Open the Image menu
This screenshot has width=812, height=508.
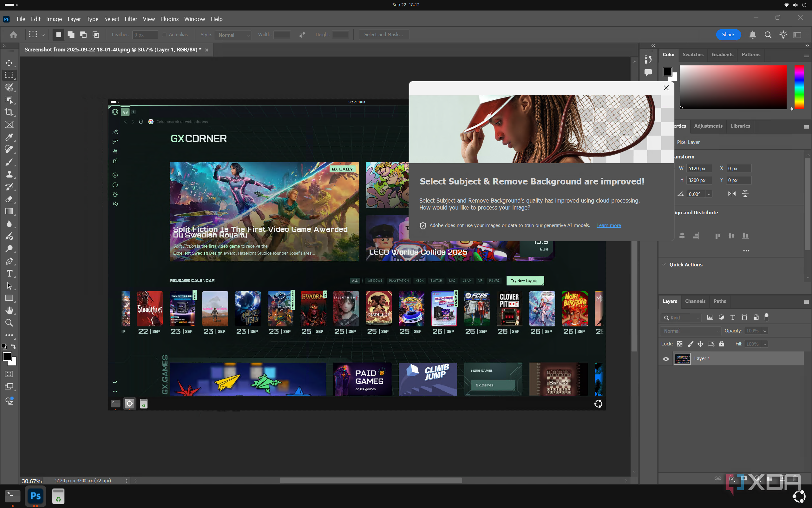(54, 19)
